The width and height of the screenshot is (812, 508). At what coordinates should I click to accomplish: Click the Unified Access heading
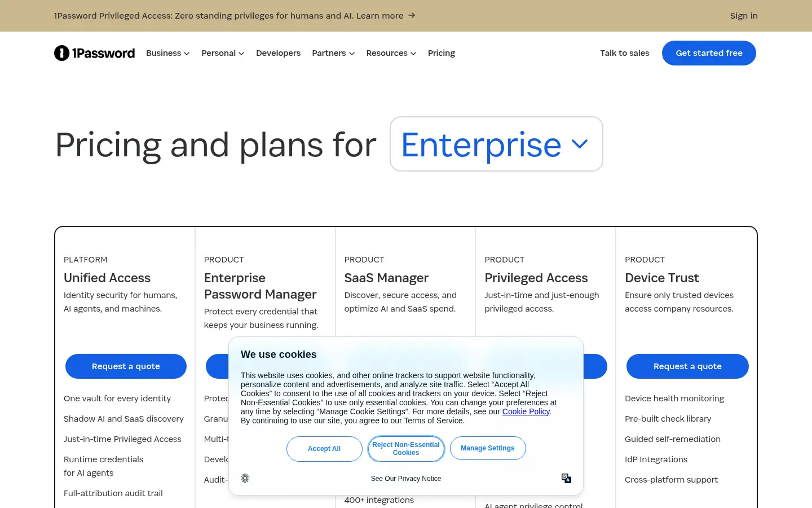coord(107,278)
